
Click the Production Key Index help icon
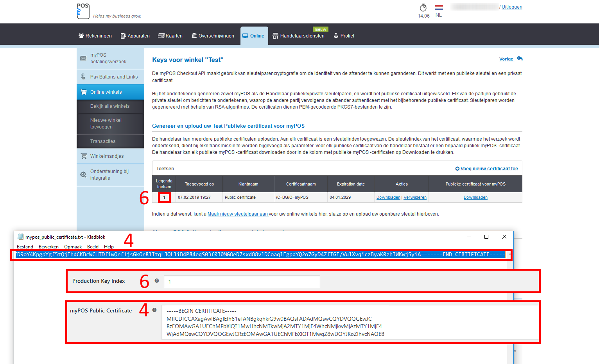(157, 281)
